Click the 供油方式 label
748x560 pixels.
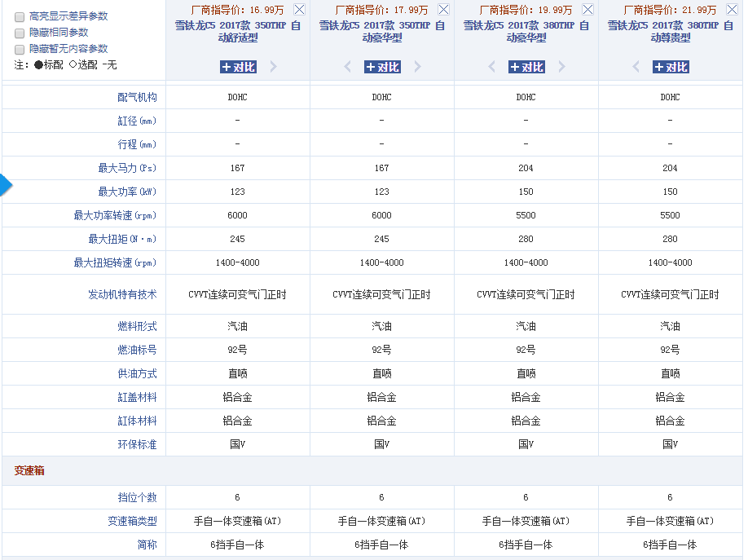[x=137, y=374]
